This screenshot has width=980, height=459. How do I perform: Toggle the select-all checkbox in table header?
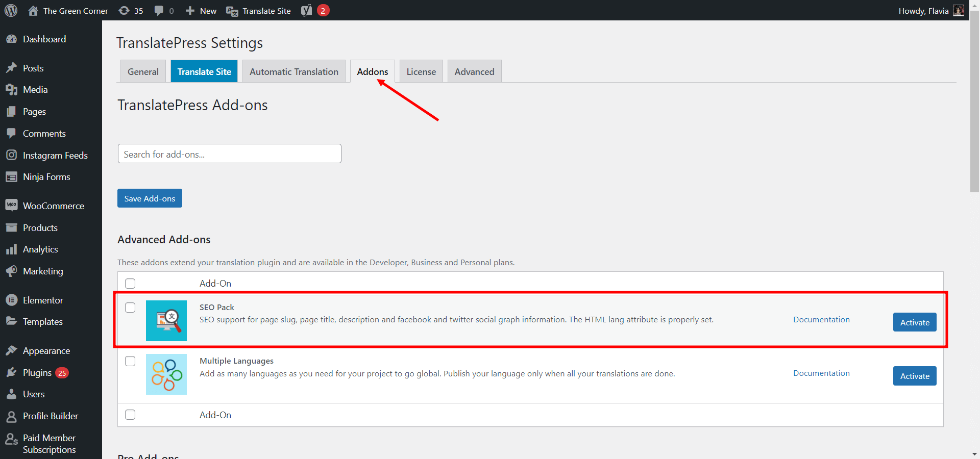pyautogui.click(x=130, y=284)
